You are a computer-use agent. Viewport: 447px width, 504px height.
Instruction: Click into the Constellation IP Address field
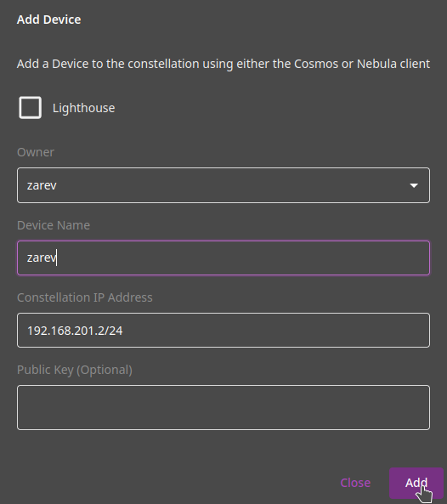pos(223,330)
